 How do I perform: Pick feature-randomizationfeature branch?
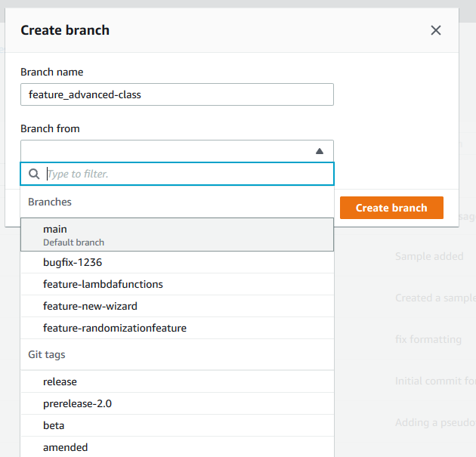click(177, 328)
